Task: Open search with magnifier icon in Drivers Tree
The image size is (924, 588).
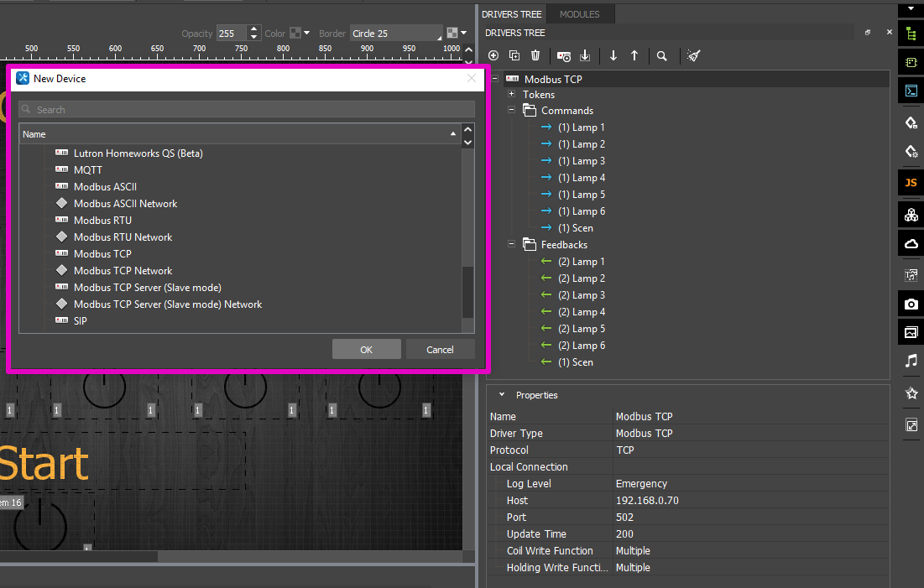Action: pyautogui.click(x=662, y=55)
